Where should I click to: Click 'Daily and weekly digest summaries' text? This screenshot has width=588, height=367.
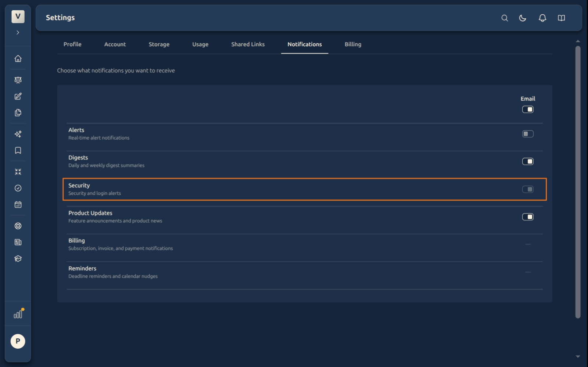point(106,165)
